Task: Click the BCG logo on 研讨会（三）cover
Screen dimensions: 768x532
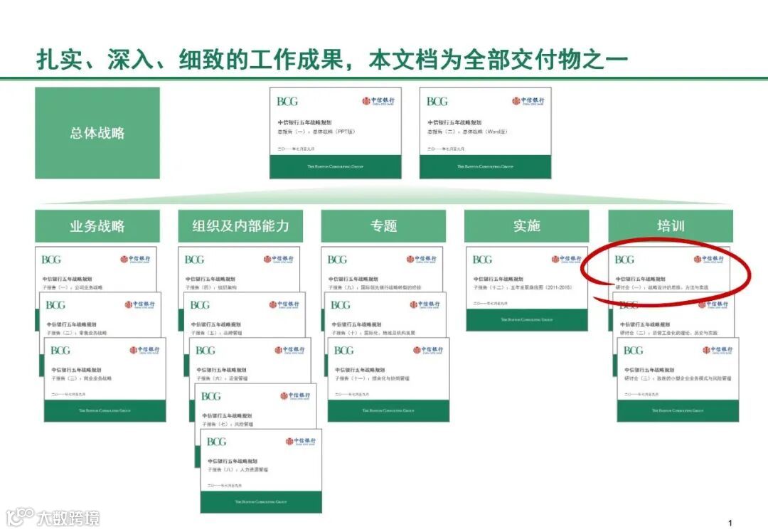Action: tap(634, 350)
